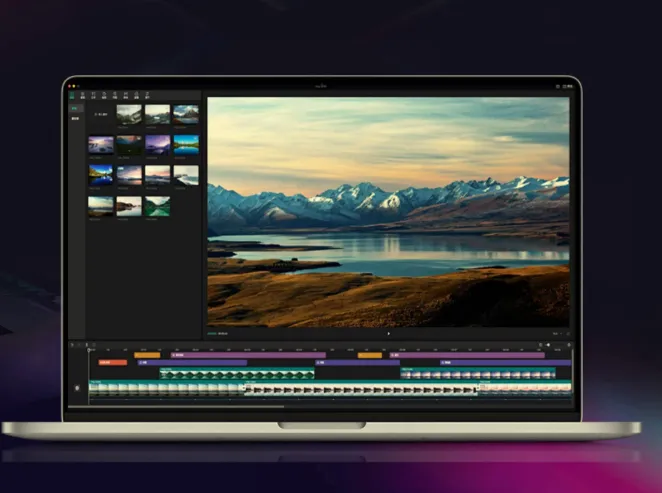
Task: Select the green valley thumbnail in bottom row
Action: click(x=157, y=205)
